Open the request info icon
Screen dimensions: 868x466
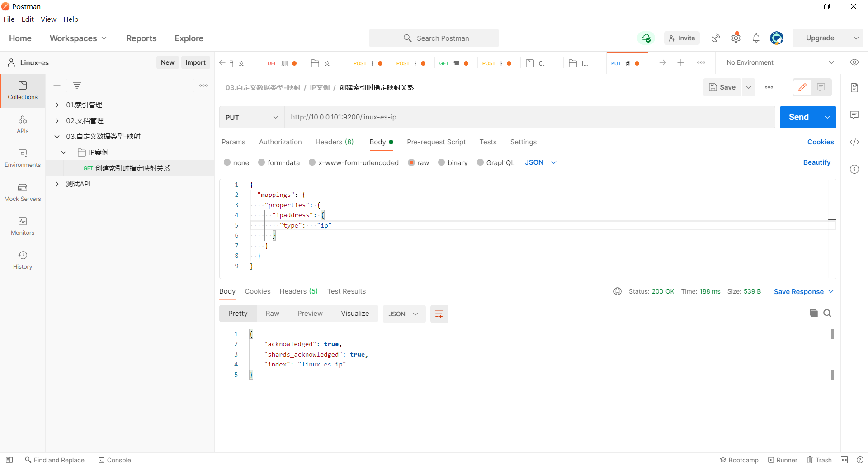pos(854,169)
